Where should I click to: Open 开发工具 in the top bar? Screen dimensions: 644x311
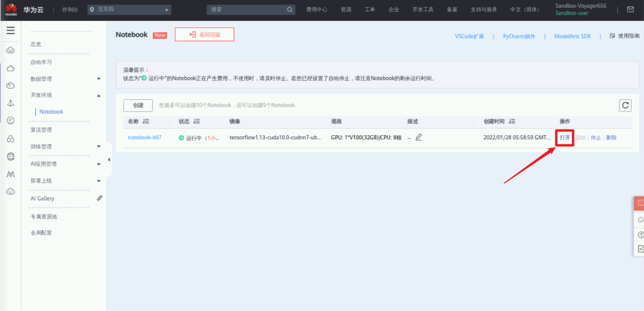(x=423, y=10)
